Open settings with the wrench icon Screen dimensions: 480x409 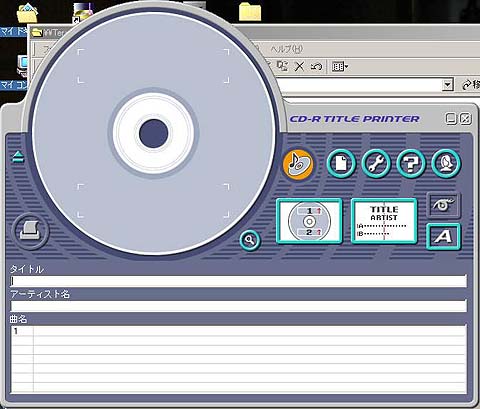point(376,164)
